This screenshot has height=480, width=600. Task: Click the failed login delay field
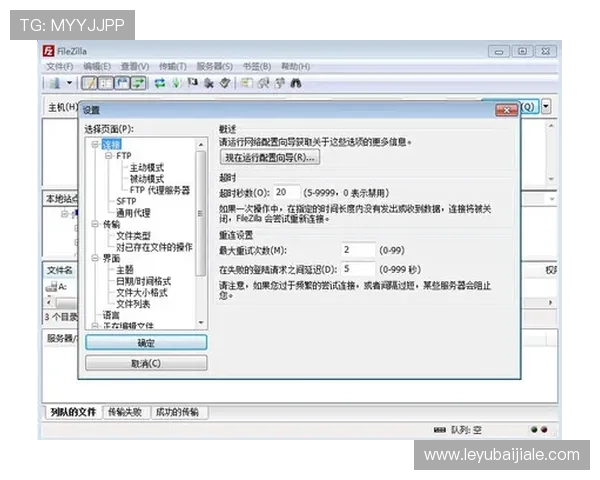tap(358, 269)
